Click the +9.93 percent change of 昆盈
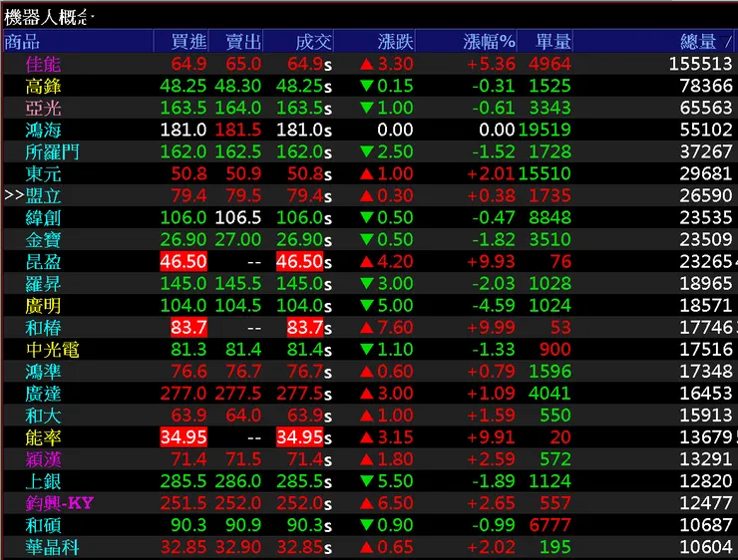Image resolution: width=738 pixels, height=560 pixels. (x=491, y=261)
